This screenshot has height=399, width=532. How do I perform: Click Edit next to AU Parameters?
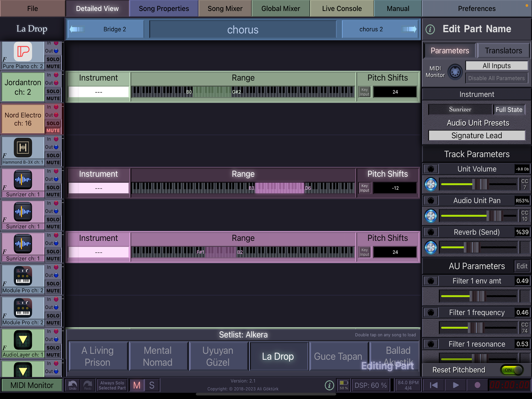[x=522, y=266]
